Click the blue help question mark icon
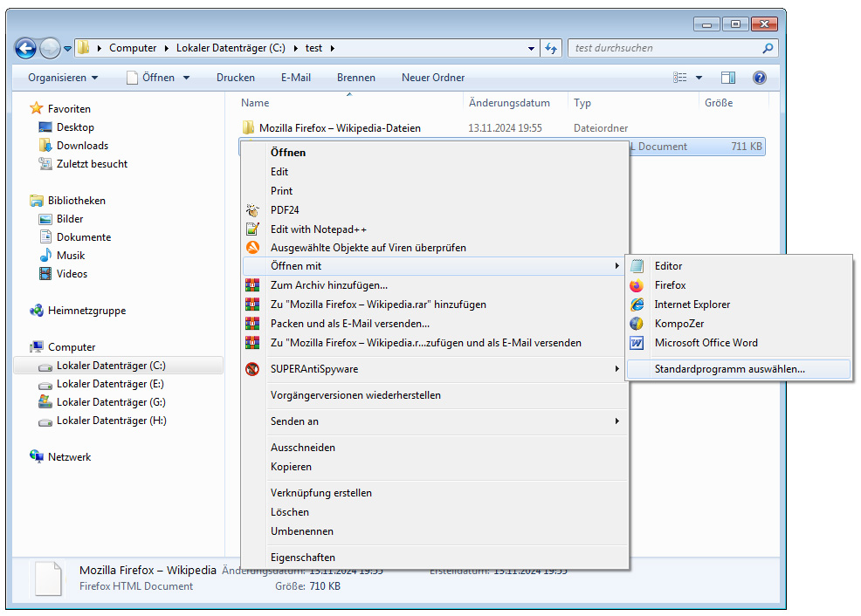The height and width of the screenshot is (616, 861). tap(759, 78)
